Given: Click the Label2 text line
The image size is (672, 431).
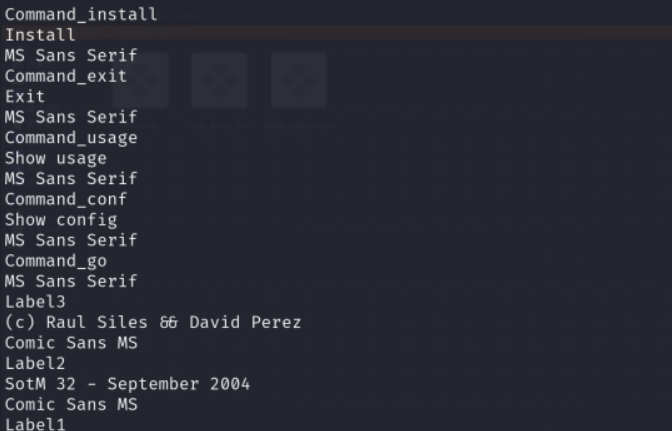Looking at the screenshot, I should [35, 364].
